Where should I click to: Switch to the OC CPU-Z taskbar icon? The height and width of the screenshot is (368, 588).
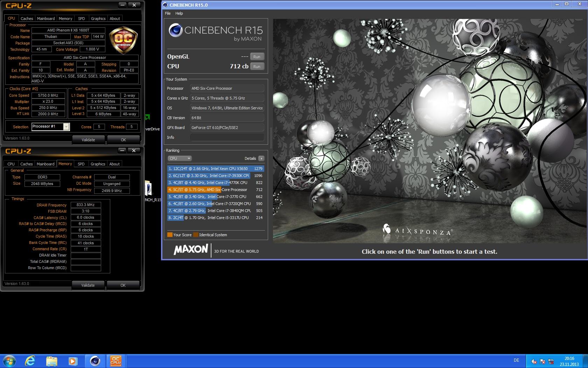pyautogui.click(x=116, y=361)
